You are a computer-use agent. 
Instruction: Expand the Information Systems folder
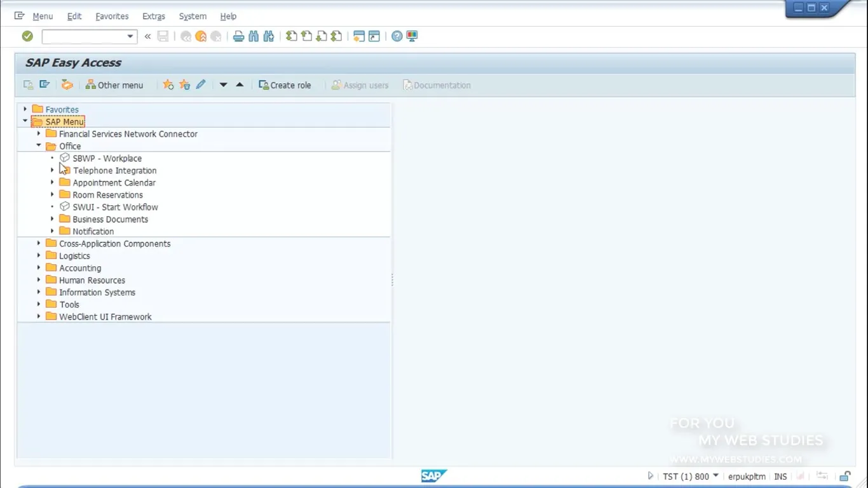click(39, 292)
